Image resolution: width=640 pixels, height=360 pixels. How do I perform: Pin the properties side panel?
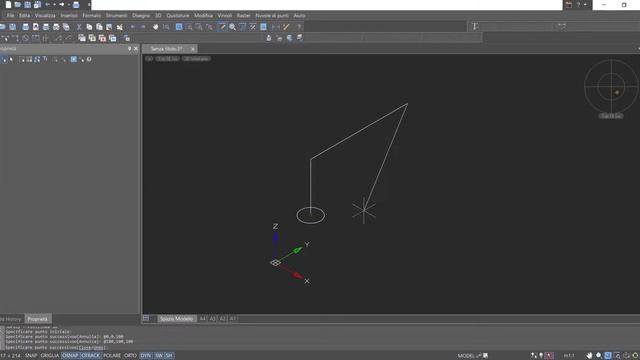coord(130,49)
